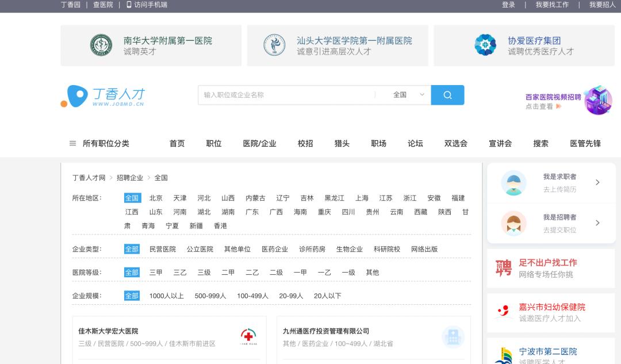Expand the 我是求职者 panel chevron

coord(597,182)
